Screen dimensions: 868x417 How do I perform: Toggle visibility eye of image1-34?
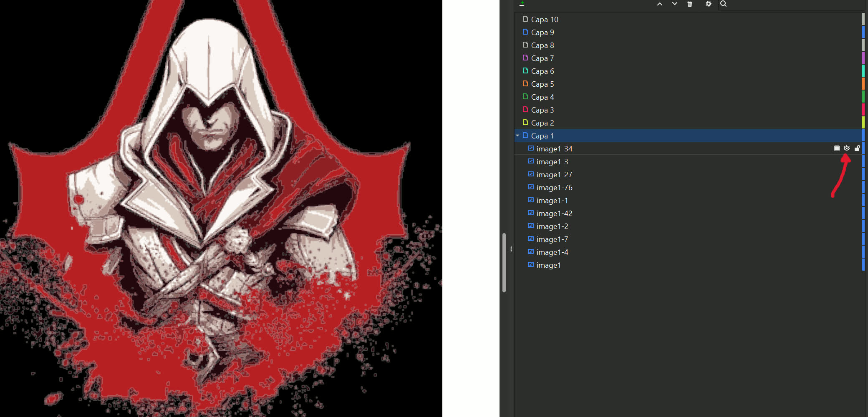coord(847,148)
